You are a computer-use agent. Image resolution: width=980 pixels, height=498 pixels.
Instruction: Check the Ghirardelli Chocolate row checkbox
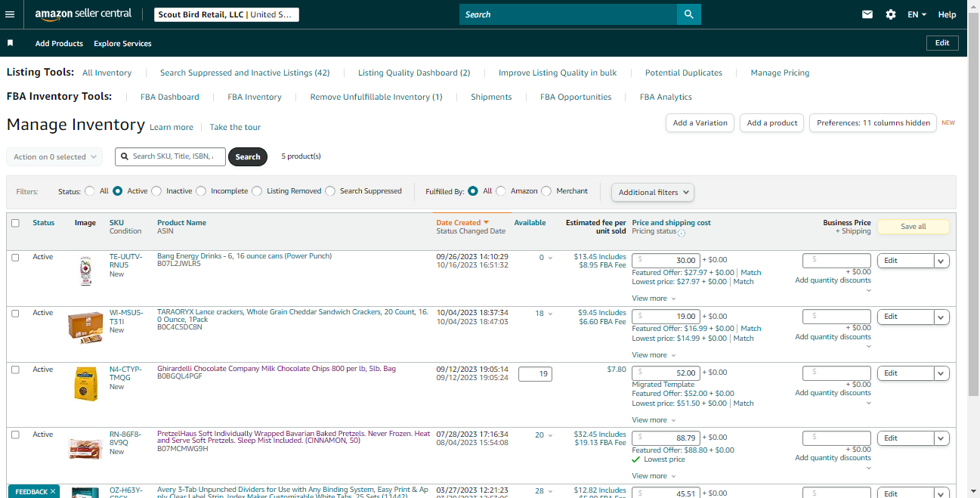tap(15, 370)
